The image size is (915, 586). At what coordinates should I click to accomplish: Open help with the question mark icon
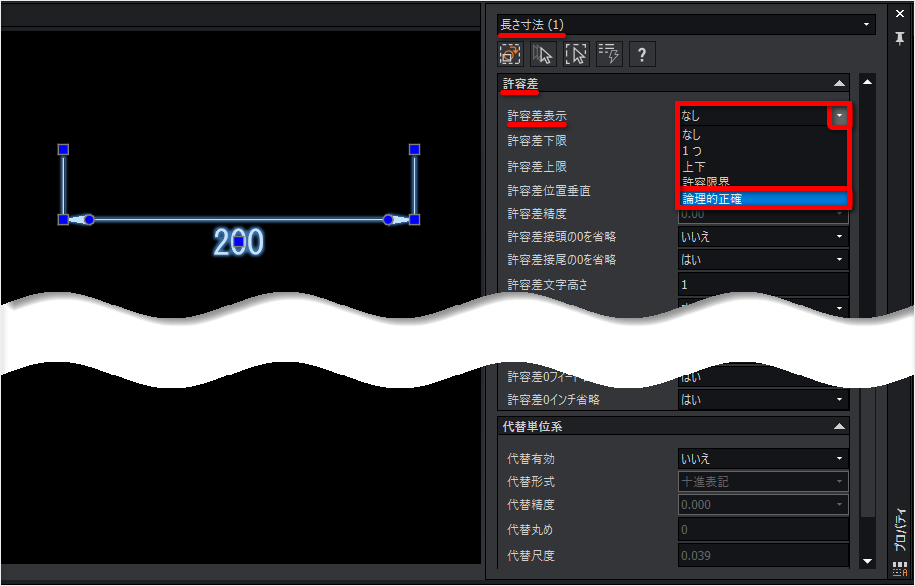[x=641, y=54]
